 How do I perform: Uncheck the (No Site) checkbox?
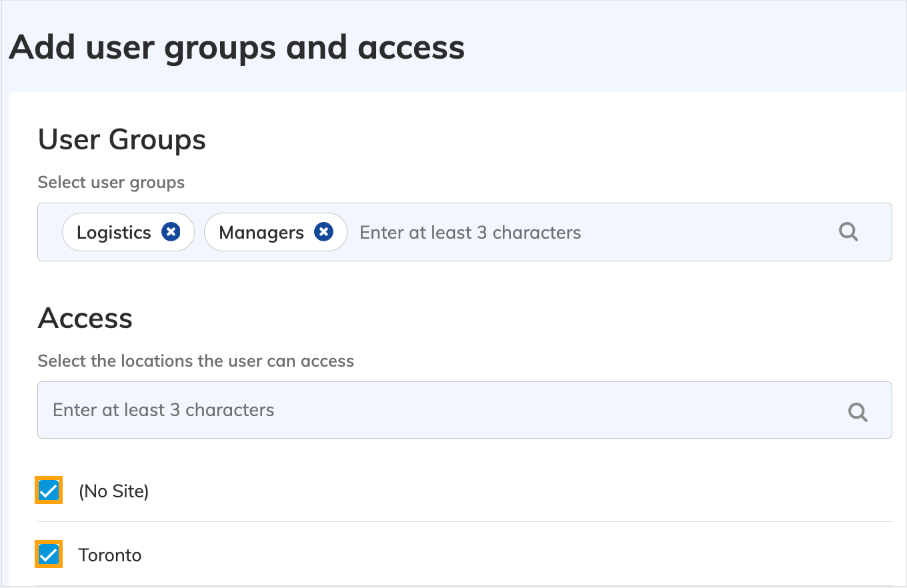pos(49,491)
